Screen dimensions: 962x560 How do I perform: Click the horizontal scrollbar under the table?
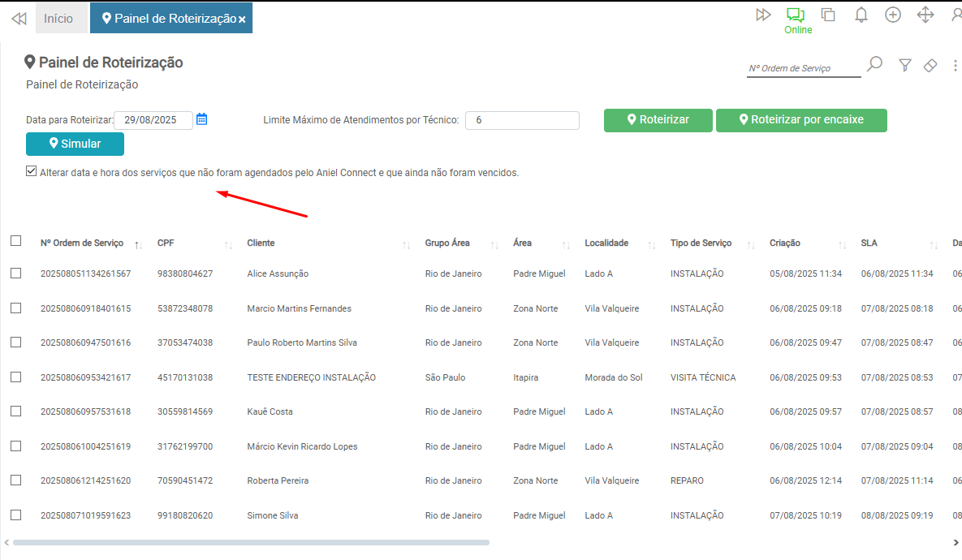tap(252, 542)
